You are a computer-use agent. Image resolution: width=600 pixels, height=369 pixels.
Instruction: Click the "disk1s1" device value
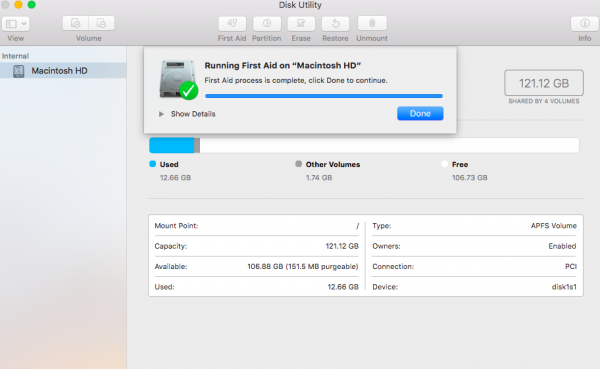(x=564, y=287)
